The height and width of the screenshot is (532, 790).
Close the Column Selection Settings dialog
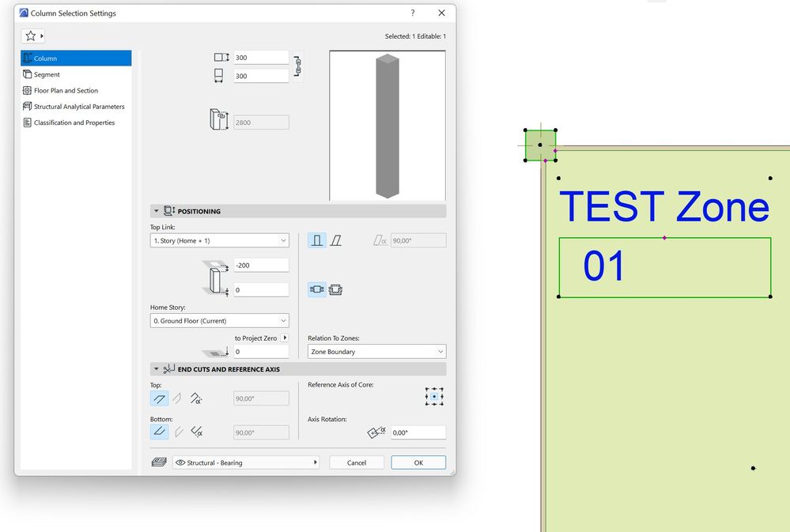click(x=441, y=13)
